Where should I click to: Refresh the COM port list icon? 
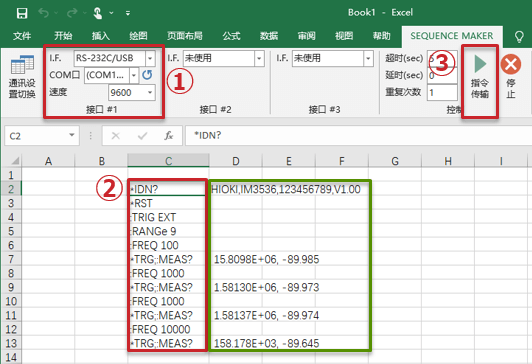(147, 75)
